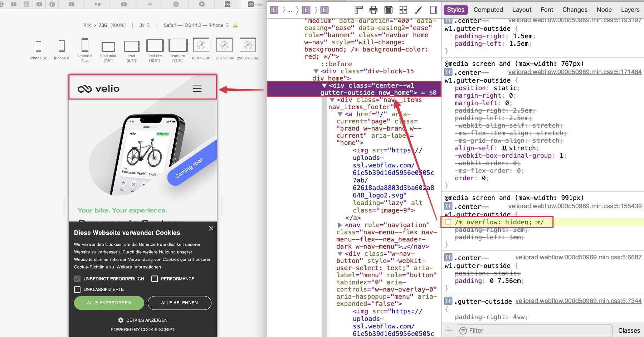Click Details Anzeigen in the cookie banner
This screenshot has width=644, height=337.
(x=147, y=320)
